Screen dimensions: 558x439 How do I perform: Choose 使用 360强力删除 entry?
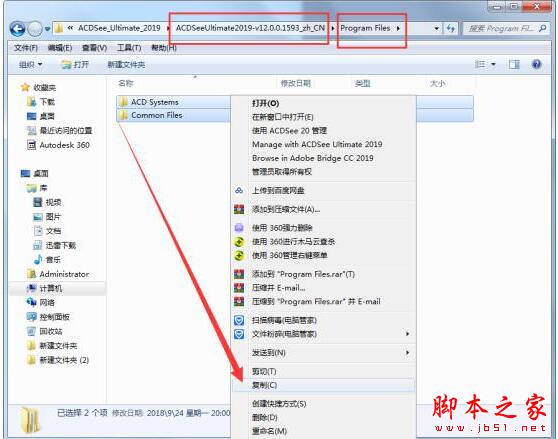(282, 228)
